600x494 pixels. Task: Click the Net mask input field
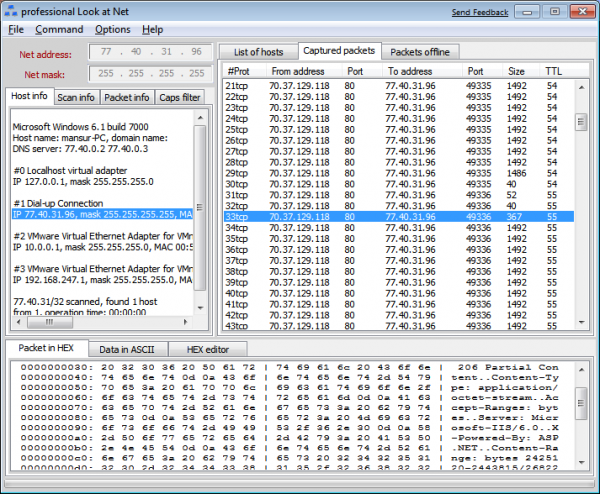(150, 73)
